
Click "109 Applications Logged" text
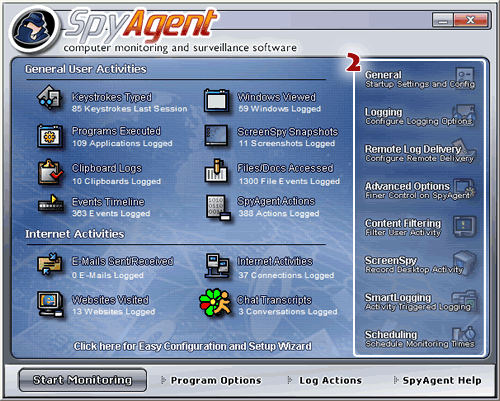pyautogui.click(x=122, y=143)
